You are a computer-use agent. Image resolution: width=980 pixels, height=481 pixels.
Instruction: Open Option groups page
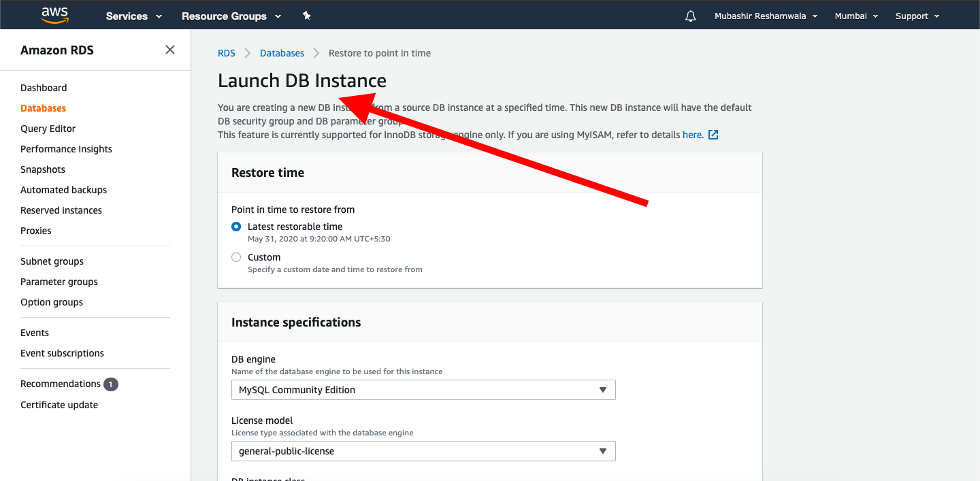click(x=52, y=302)
